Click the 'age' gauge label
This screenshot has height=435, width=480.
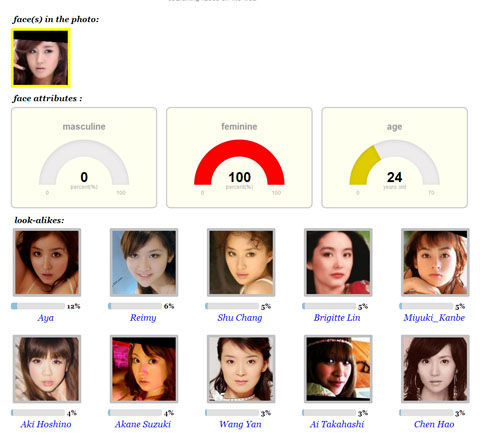[394, 127]
